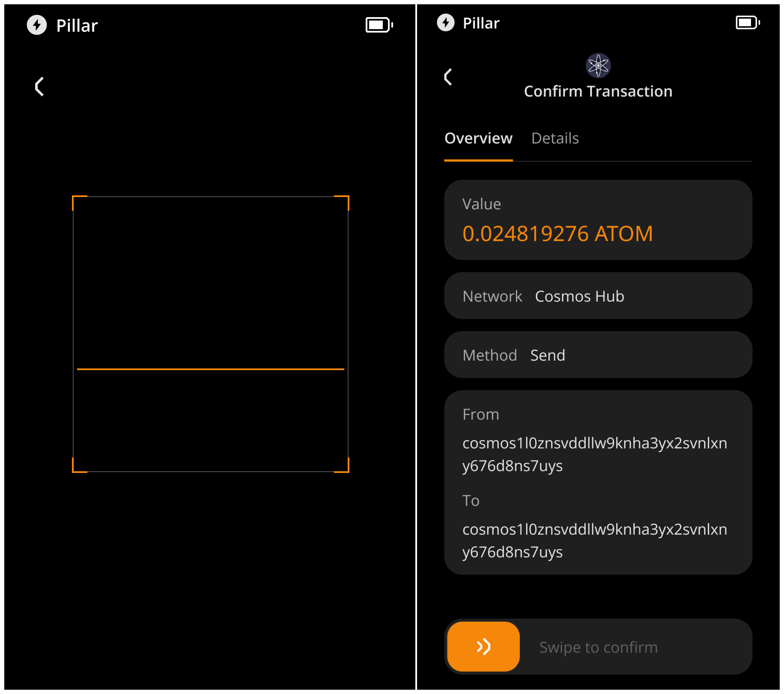Image resolution: width=784 pixels, height=694 pixels.
Task: Tap the To cosmos address text
Action: tap(594, 541)
